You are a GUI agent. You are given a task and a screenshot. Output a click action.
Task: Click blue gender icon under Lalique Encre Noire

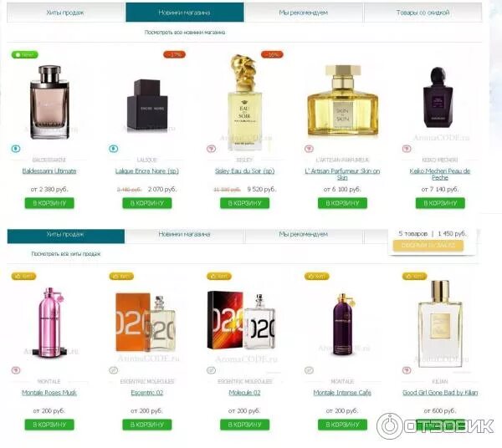(x=113, y=149)
